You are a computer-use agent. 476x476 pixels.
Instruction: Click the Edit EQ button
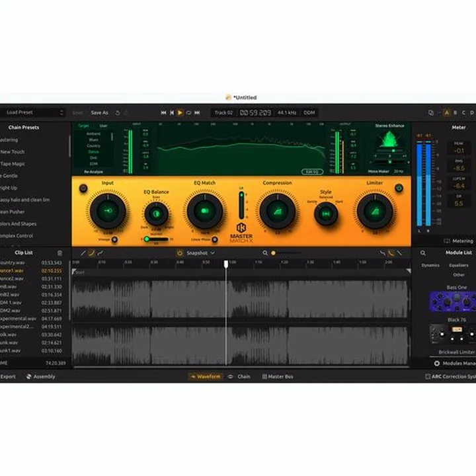click(x=312, y=172)
